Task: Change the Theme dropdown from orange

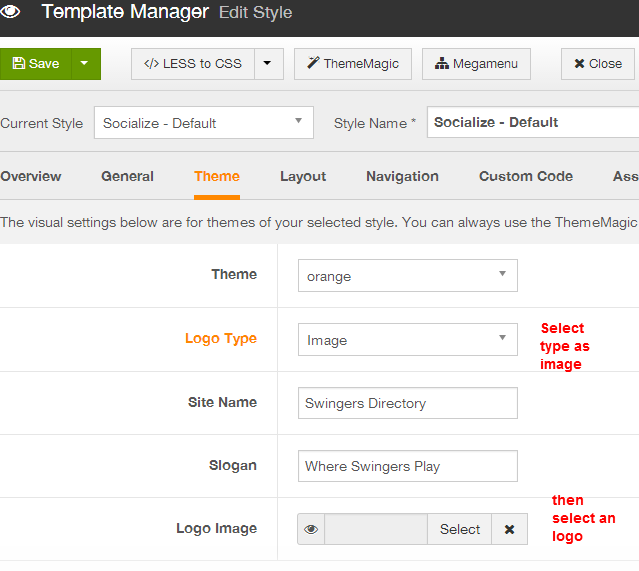Action: [x=407, y=276]
